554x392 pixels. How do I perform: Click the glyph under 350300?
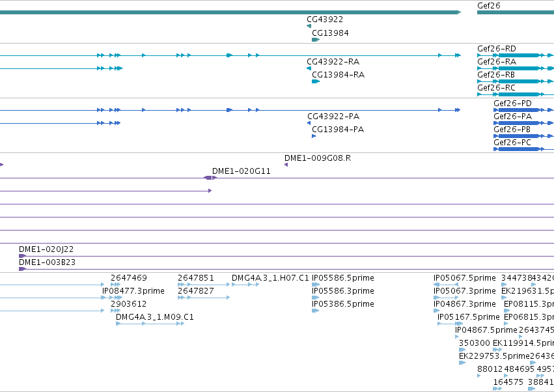coord(462,350)
